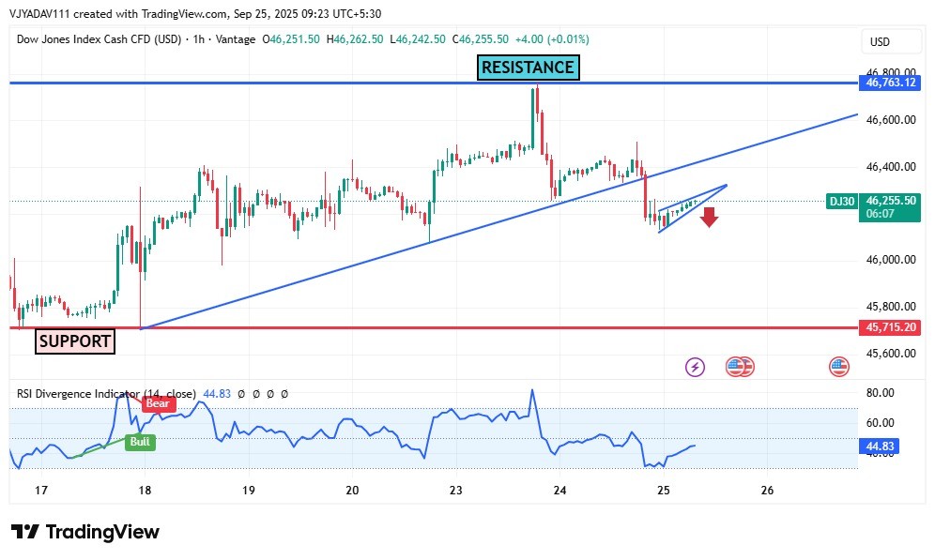Screen dimensions: 935x560
Task: Select the red Bear divergence label
Action: (159, 403)
